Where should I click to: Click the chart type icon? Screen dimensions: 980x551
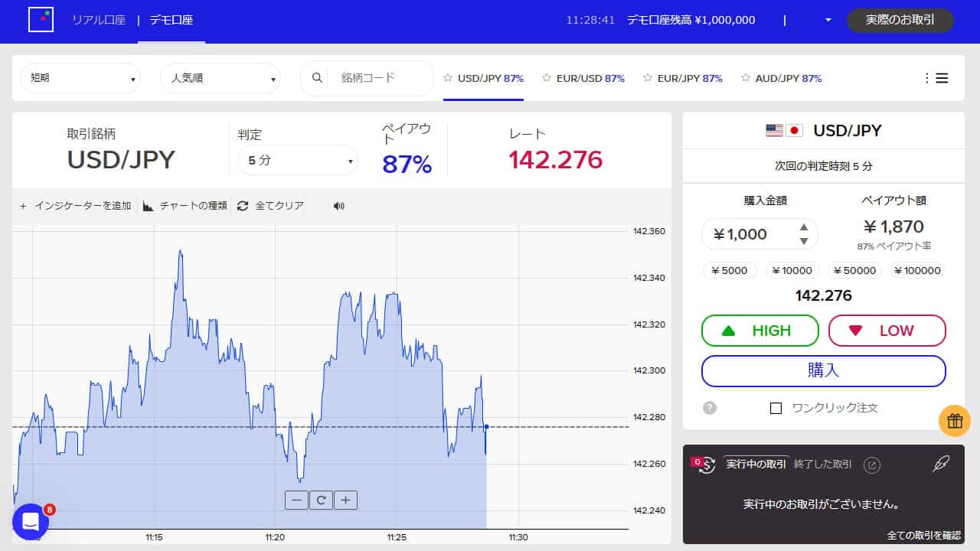(x=149, y=206)
